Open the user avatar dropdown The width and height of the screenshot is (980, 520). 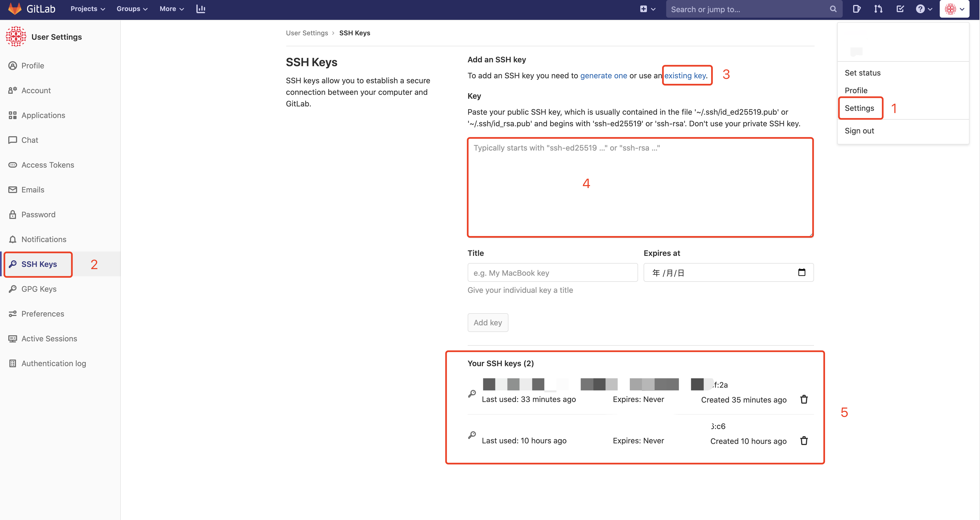click(954, 9)
